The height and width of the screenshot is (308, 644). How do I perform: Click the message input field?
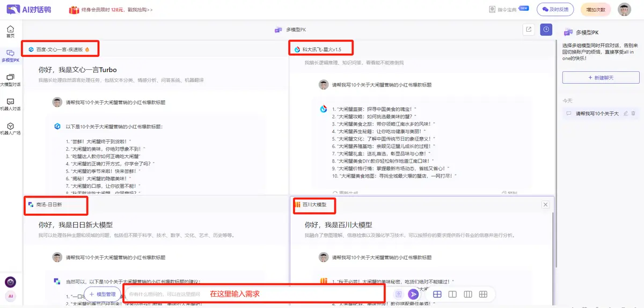coord(254,294)
